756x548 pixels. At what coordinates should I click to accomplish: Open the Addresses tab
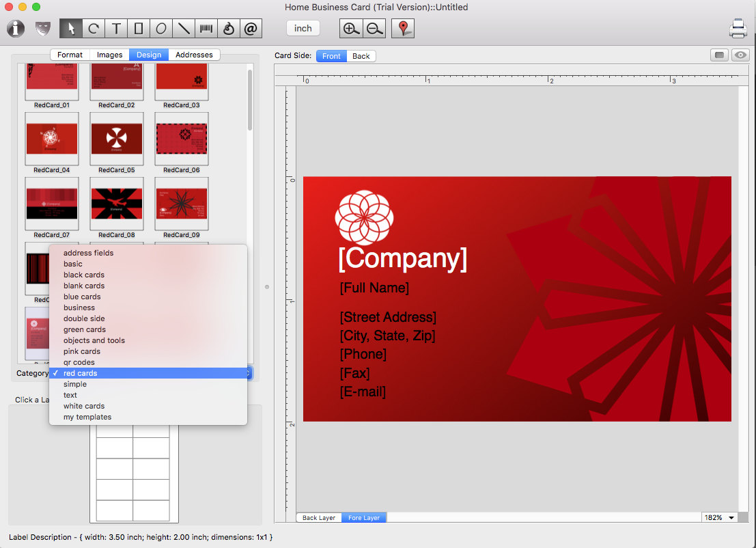194,55
